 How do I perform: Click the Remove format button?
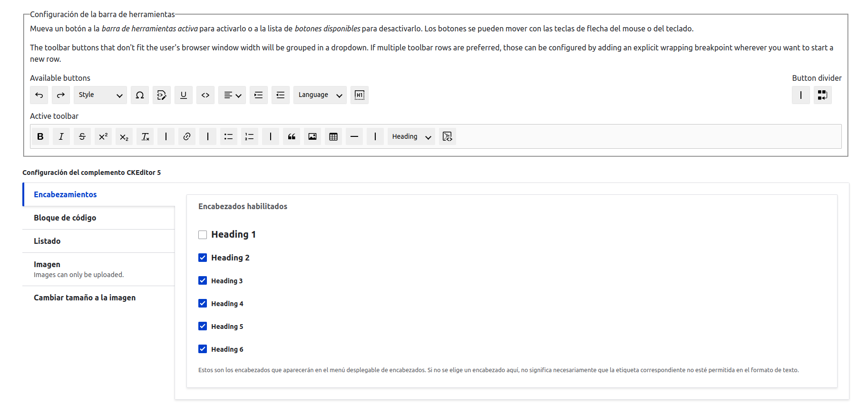[x=145, y=136]
